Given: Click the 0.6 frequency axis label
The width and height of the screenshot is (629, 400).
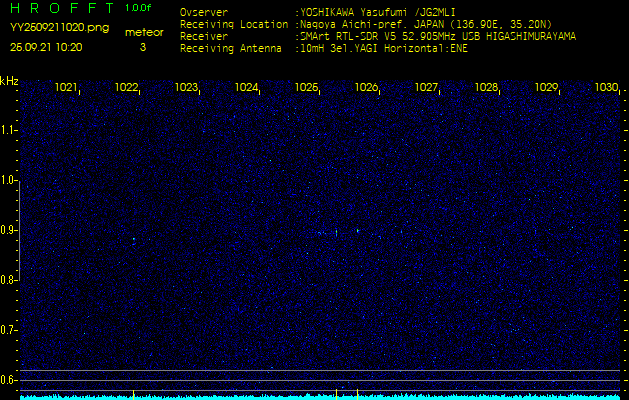Looking at the screenshot, I should pyautogui.click(x=9, y=380).
